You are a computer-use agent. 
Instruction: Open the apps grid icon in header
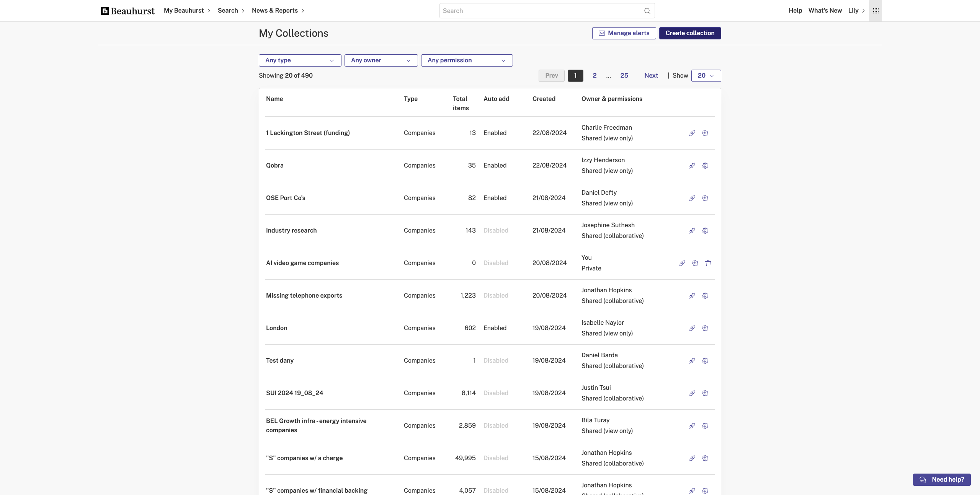pos(875,11)
